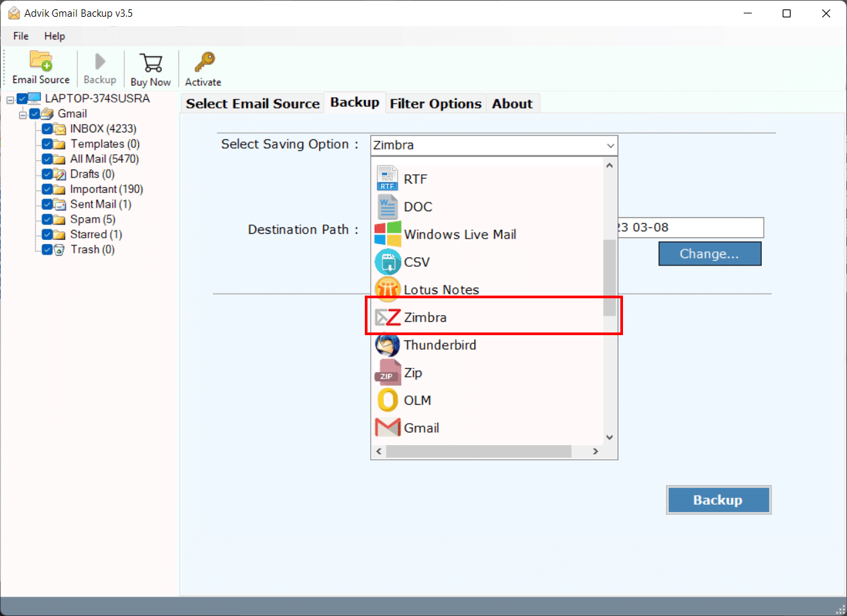Click the Gmail folder icon in tree

(x=47, y=114)
